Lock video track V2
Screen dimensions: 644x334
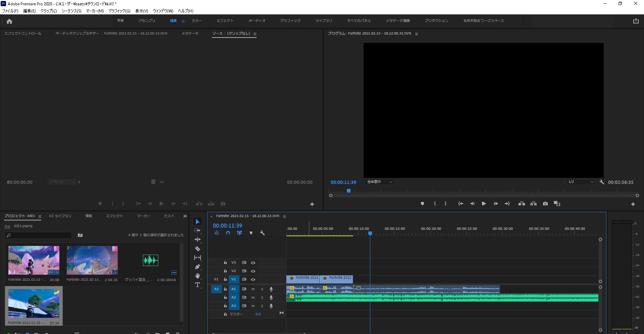click(225, 271)
